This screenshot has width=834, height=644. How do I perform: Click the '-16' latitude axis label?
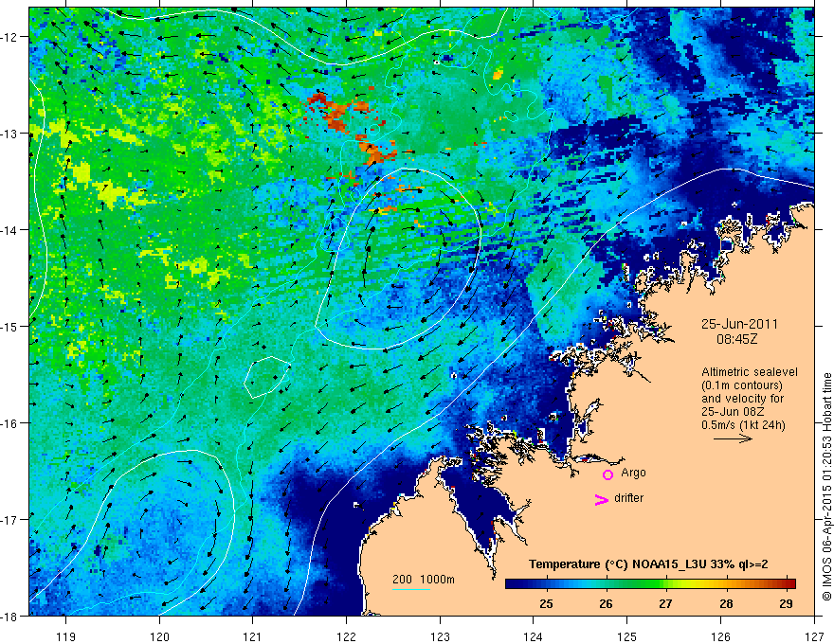(x=10, y=423)
